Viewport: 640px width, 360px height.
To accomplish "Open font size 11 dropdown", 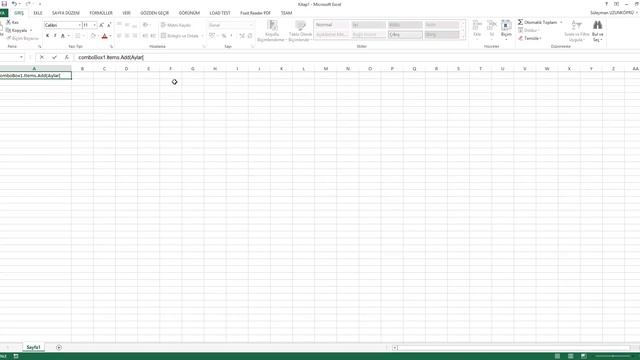I will 95,25.
